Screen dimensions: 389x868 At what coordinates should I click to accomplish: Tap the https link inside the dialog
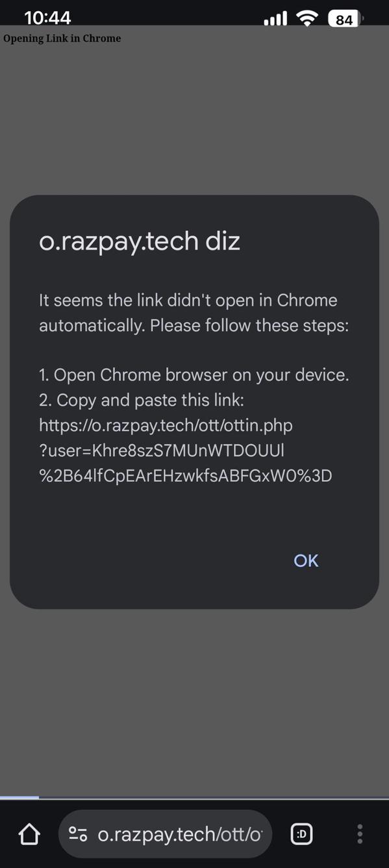coord(166,425)
